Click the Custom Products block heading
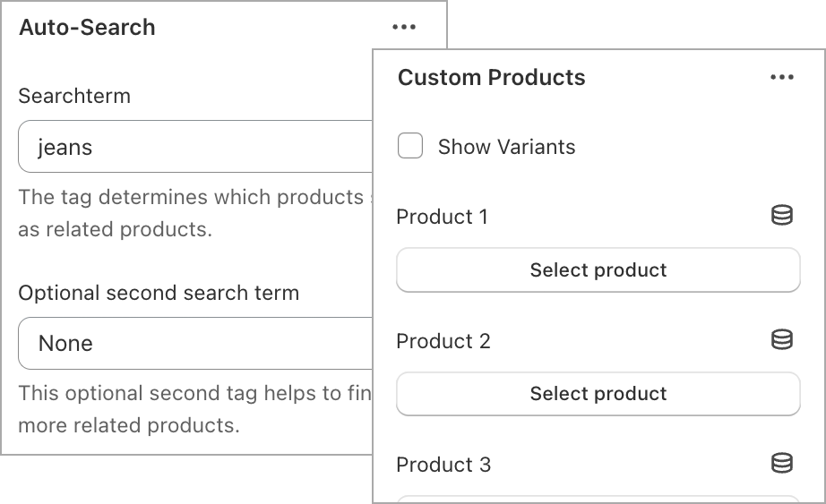The height and width of the screenshot is (504, 826). pyautogui.click(x=492, y=77)
